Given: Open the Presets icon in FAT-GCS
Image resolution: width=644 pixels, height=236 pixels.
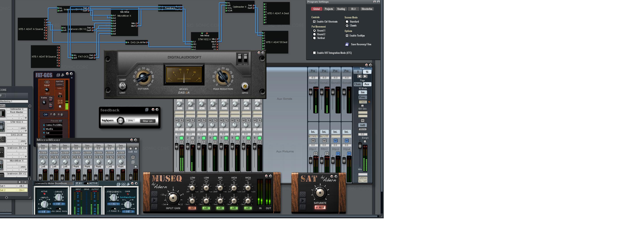Looking at the screenshot, I should (x=61, y=121).
